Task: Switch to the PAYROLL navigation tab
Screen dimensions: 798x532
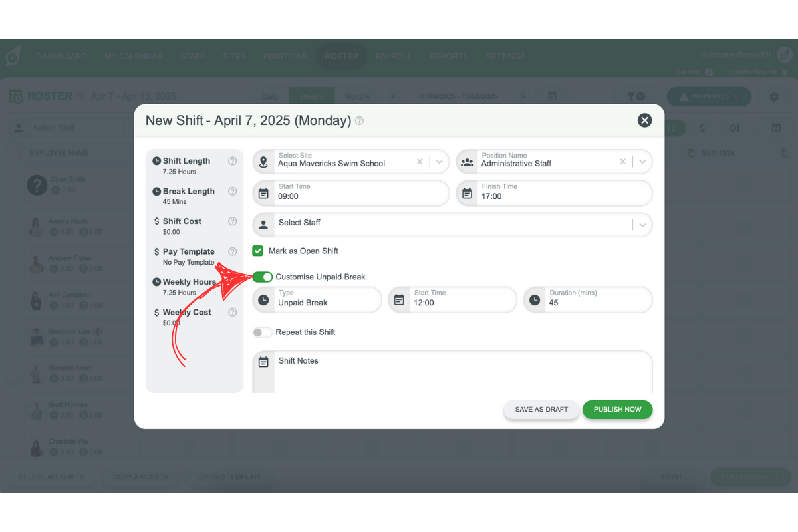Action: tap(394, 56)
